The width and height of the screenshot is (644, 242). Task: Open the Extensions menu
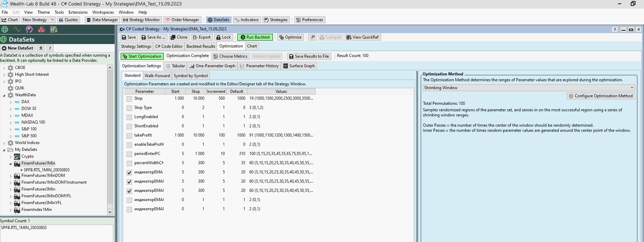tap(78, 12)
